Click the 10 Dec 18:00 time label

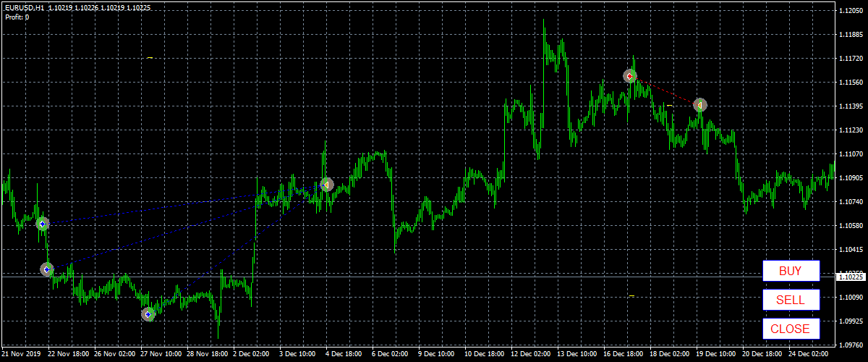coord(485,355)
